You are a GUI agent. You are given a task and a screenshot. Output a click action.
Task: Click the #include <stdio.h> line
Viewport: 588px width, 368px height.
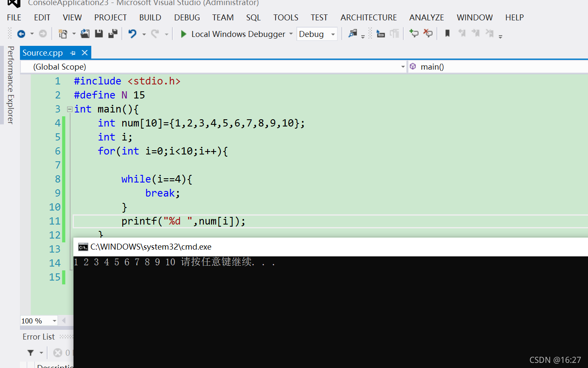point(127,81)
